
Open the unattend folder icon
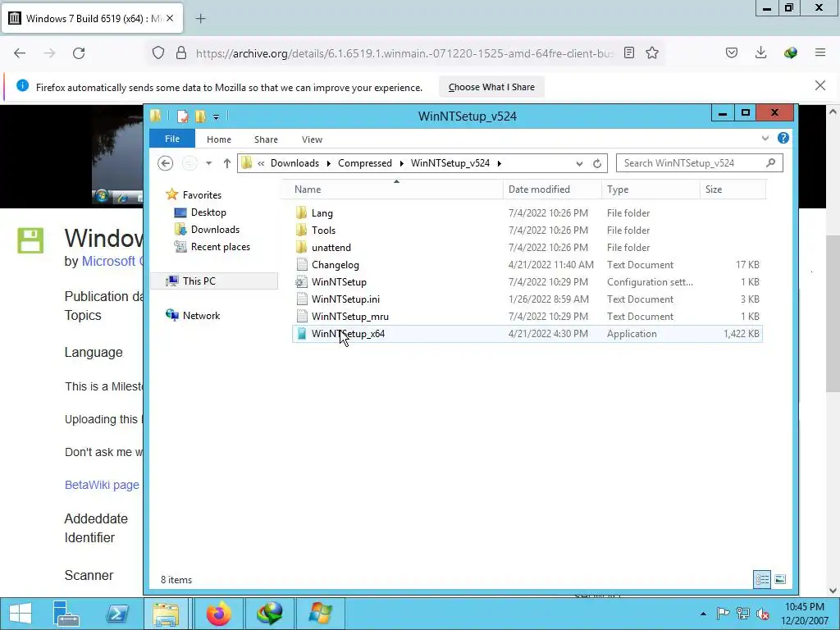pyautogui.click(x=302, y=248)
